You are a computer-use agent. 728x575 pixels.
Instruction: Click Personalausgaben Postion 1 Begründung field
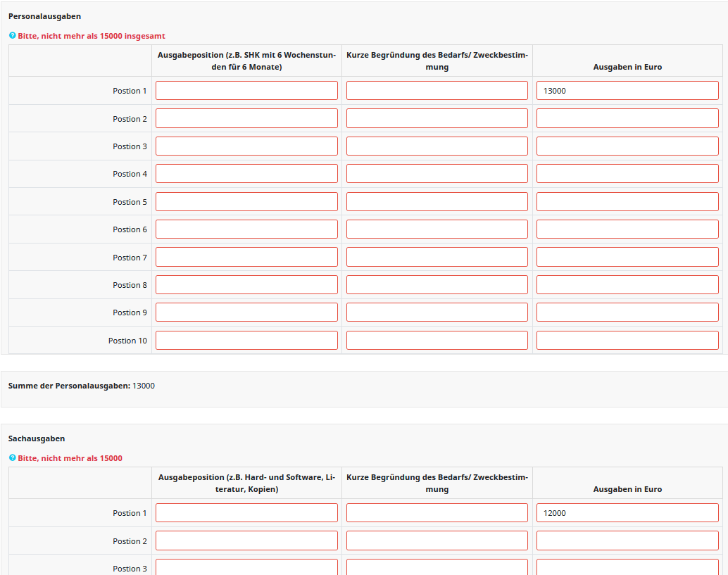pyautogui.click(x=437, y=91)
